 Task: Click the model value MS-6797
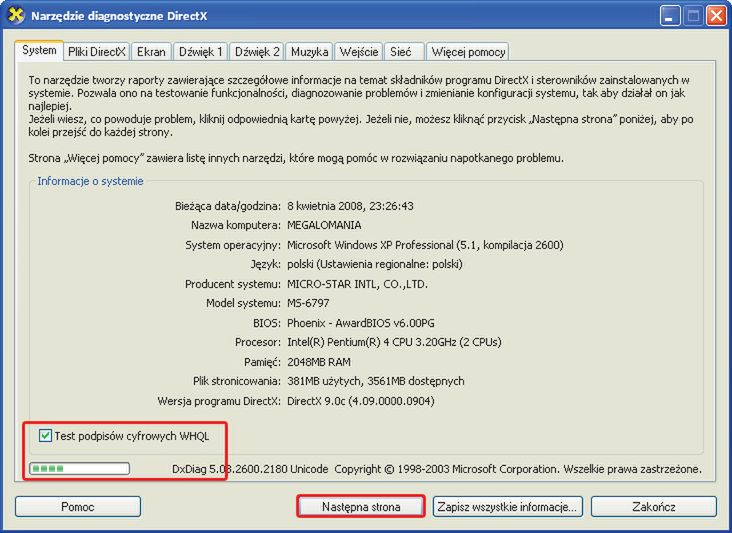(308, 303)
